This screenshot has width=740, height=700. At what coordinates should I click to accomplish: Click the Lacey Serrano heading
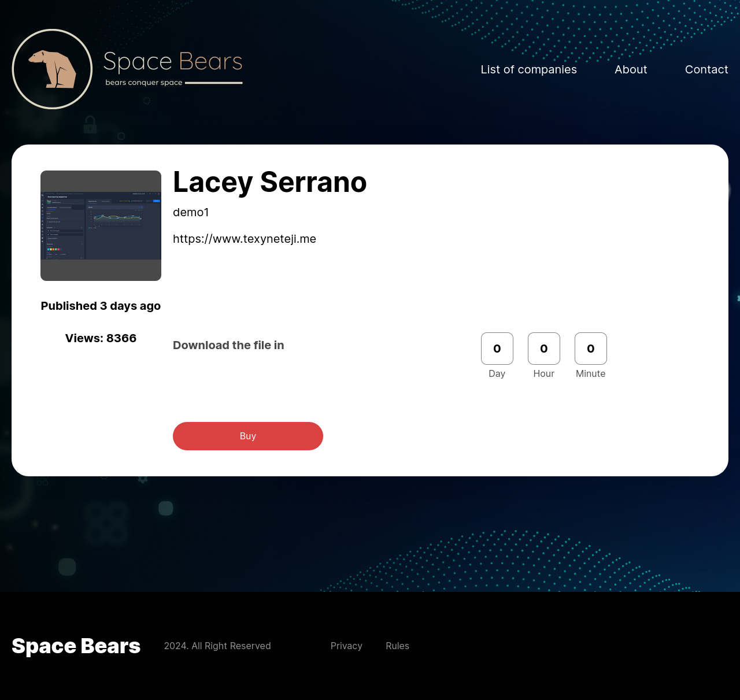(269, 183)
